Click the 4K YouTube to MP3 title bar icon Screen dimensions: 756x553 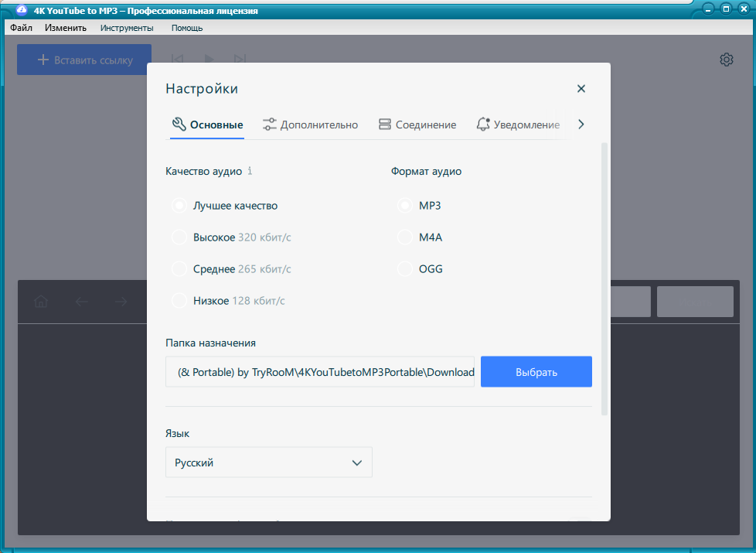point(22,9)
